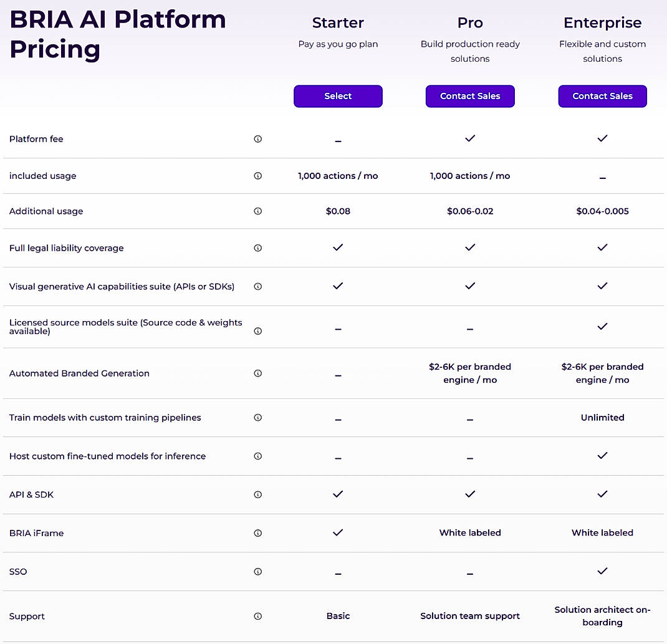Viewport: 667px width, 644px height.
Task: Open the Automated Branded Generation info icon
Action: 257,373
